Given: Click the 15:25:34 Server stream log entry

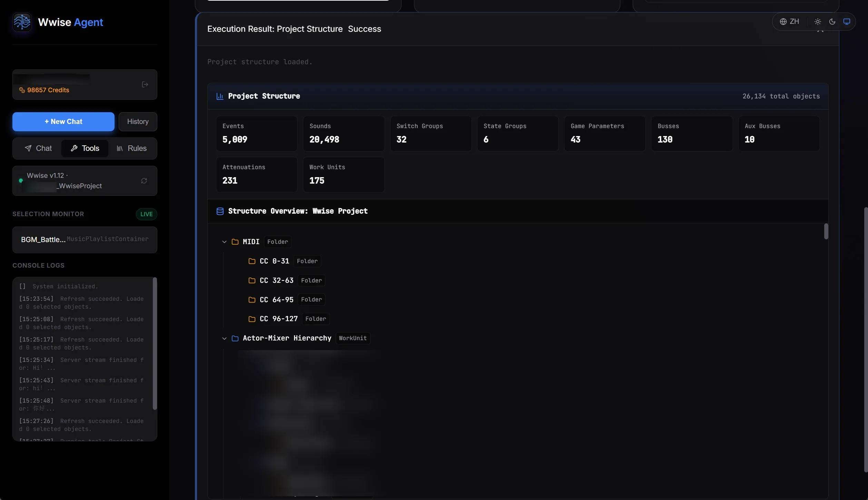Looking at the screenshot, I should [81, 364].
